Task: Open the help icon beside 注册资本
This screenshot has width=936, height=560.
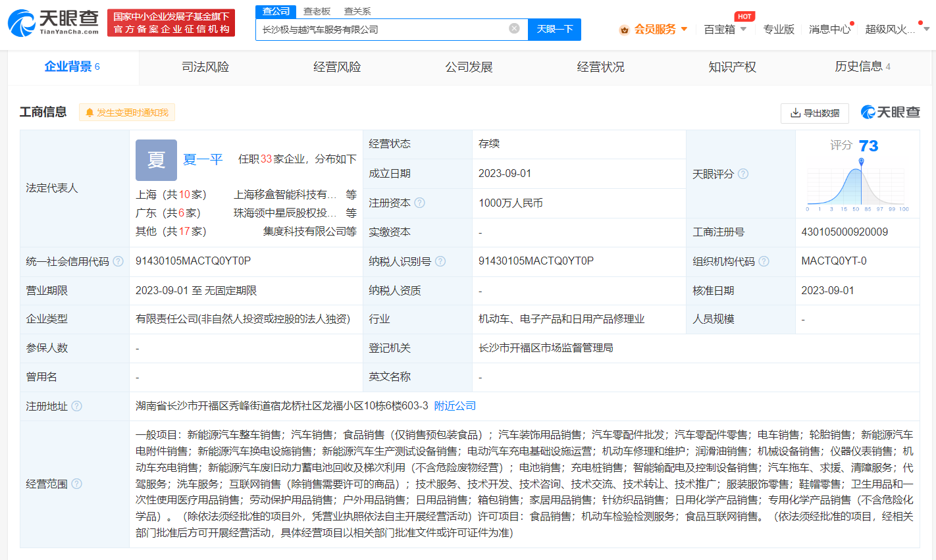Action: click(x=419, y=203)
